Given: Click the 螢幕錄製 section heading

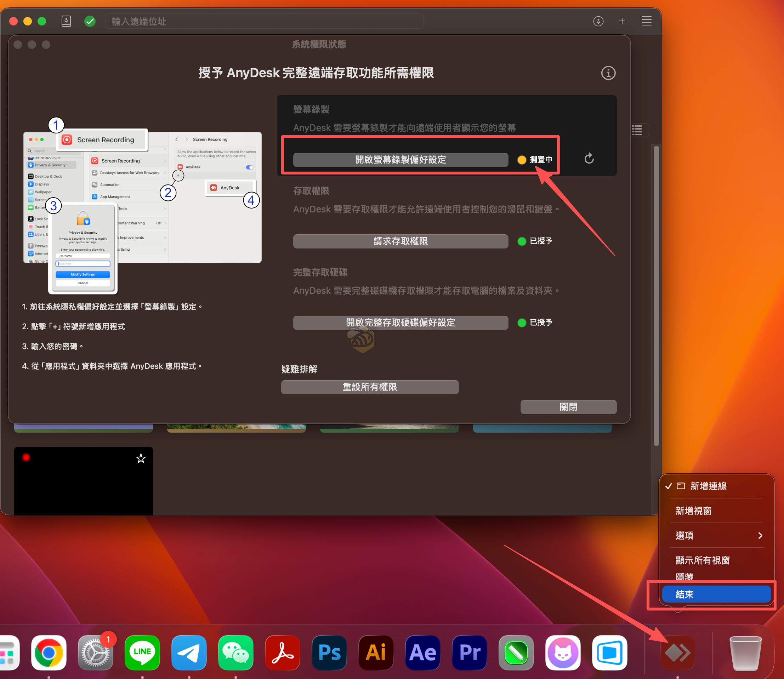Looking at the screenshot, I should [x=311, y=109].
